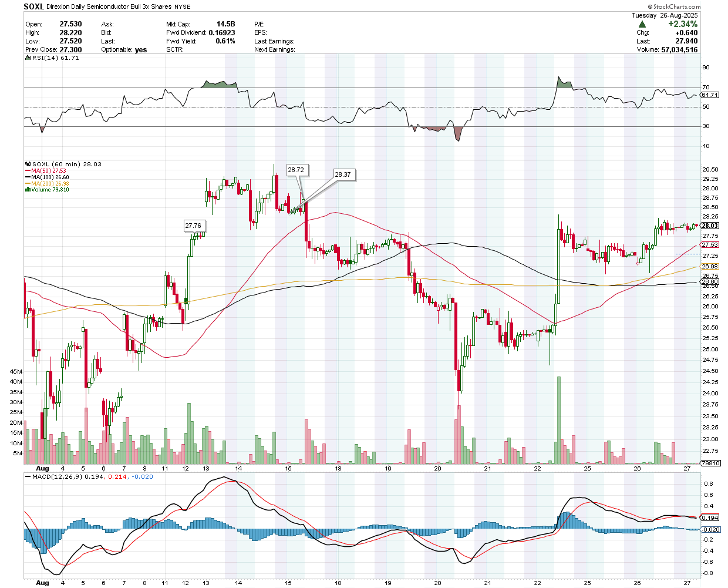Click the green up-triangle beside +2.34%
Viewport: 728px width, 588px height.
[x=642, y=24]
